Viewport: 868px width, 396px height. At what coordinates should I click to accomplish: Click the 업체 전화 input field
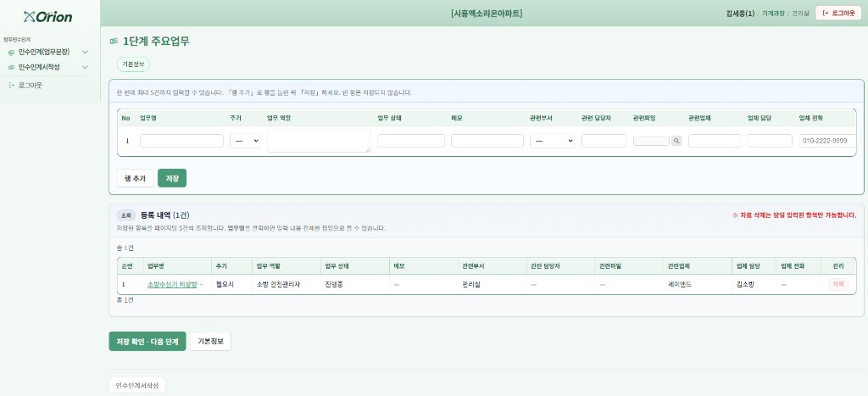[828, 141]
